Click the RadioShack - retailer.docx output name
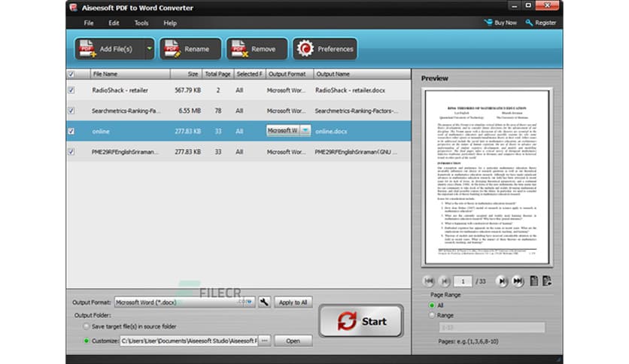Screen dimensions: 629x364 350,90
